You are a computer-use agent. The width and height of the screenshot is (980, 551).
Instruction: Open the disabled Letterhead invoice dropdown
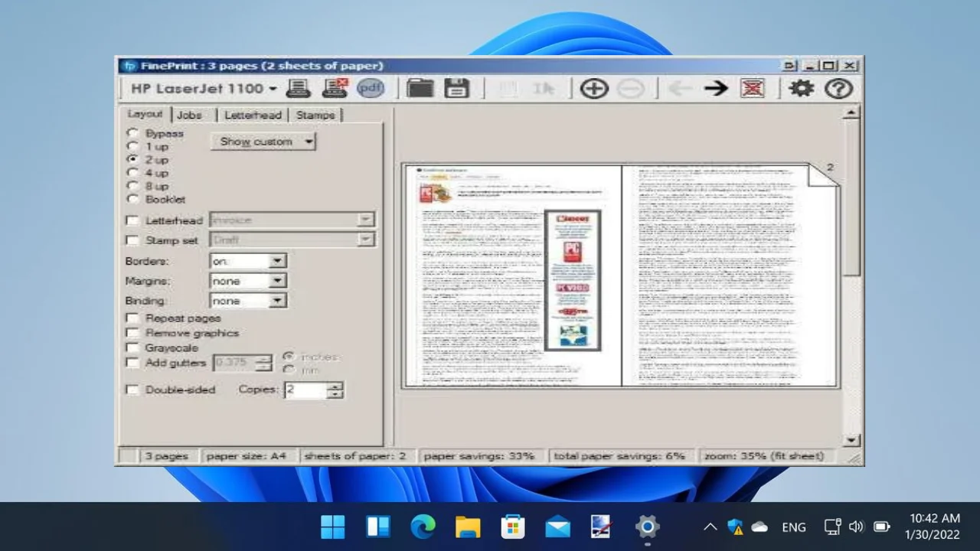click(292, 220)
